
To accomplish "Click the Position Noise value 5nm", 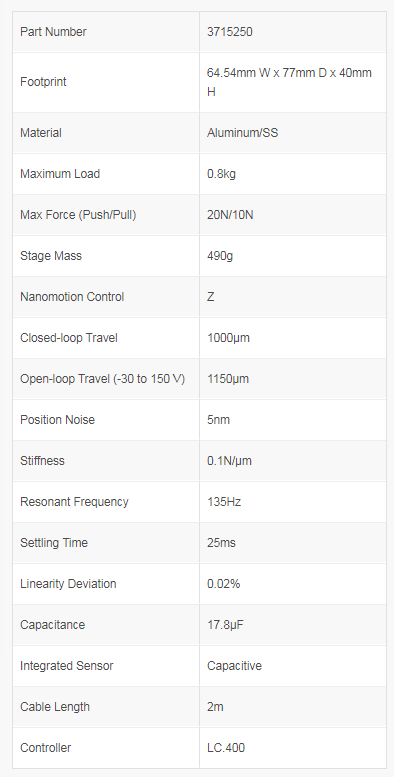I will (x=218, y=420).
